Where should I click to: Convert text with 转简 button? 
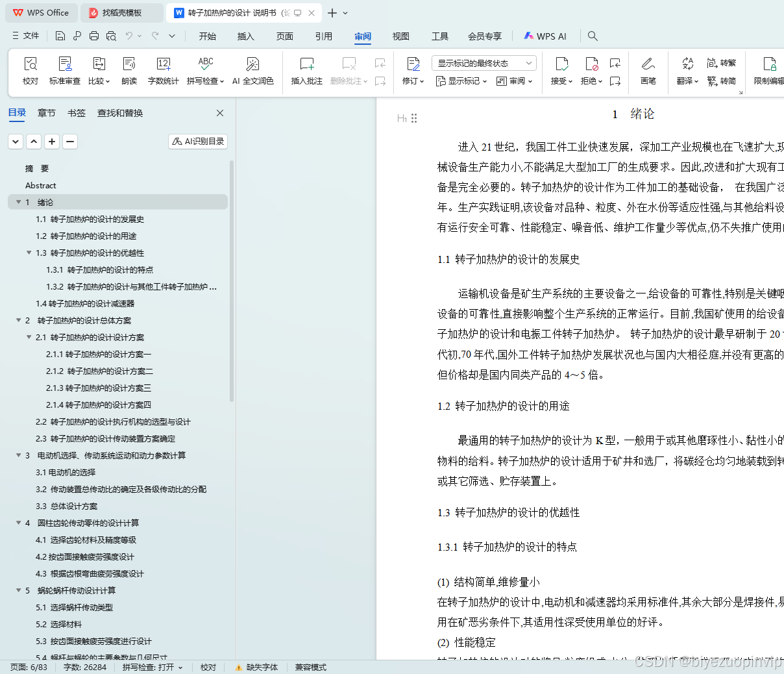coord(722,81)
